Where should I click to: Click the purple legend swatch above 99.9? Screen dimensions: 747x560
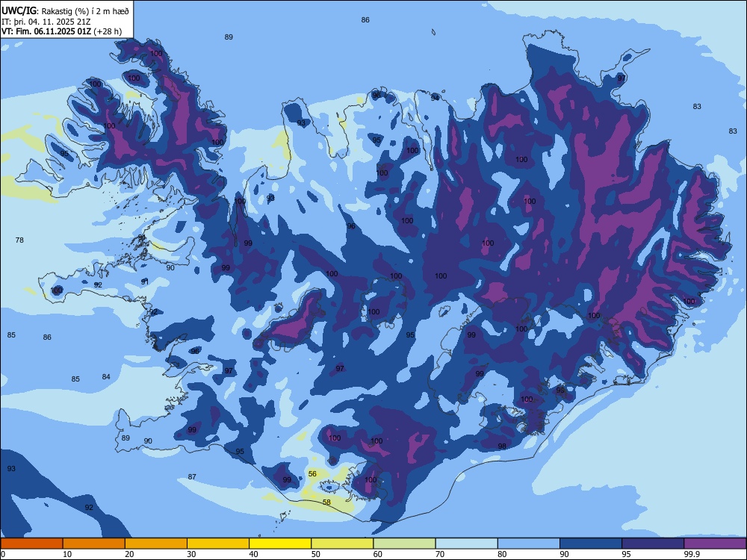[x=715, y=544]
